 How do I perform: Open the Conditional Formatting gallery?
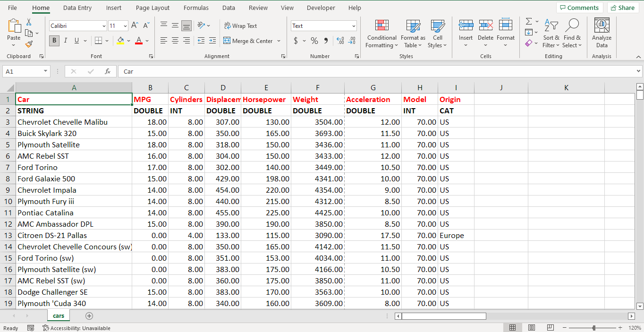point(381,33)
